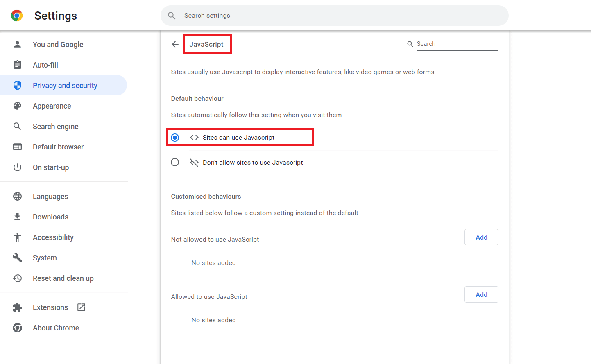Click the Settings title text

click(x=56, y=16)
